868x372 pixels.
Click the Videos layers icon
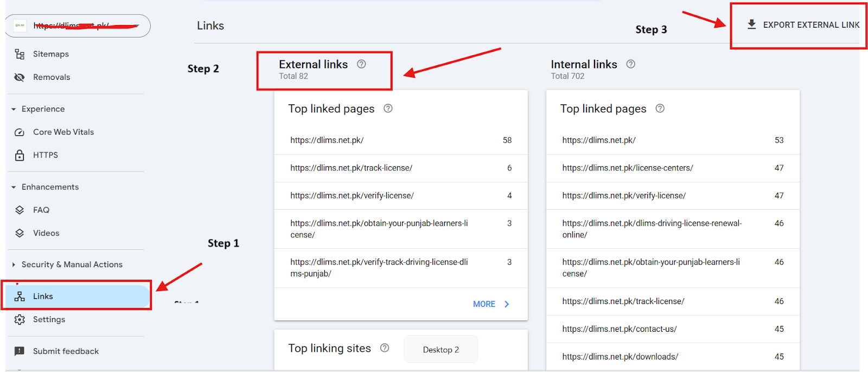tap(20, 233)
